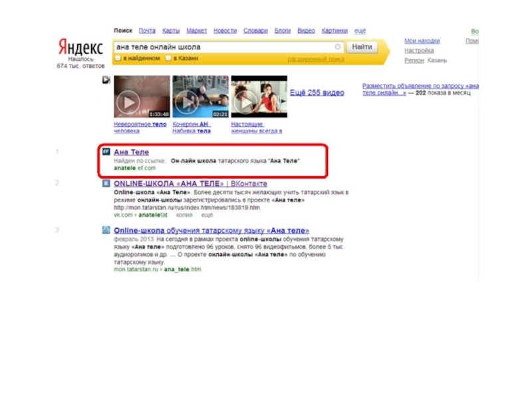Click the favicon of the mon.tatarstan.ru result

[106, 230]
